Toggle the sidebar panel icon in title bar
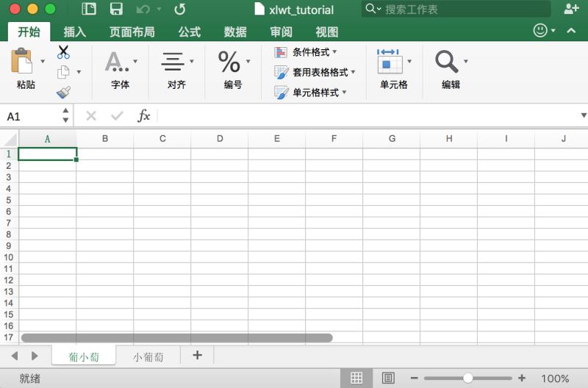 pyautogui.click(x=89, y=9)
